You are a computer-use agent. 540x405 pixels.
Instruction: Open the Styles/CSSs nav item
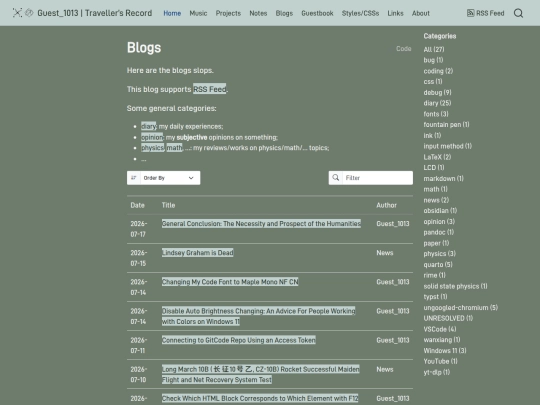click(x=360, y=13)
